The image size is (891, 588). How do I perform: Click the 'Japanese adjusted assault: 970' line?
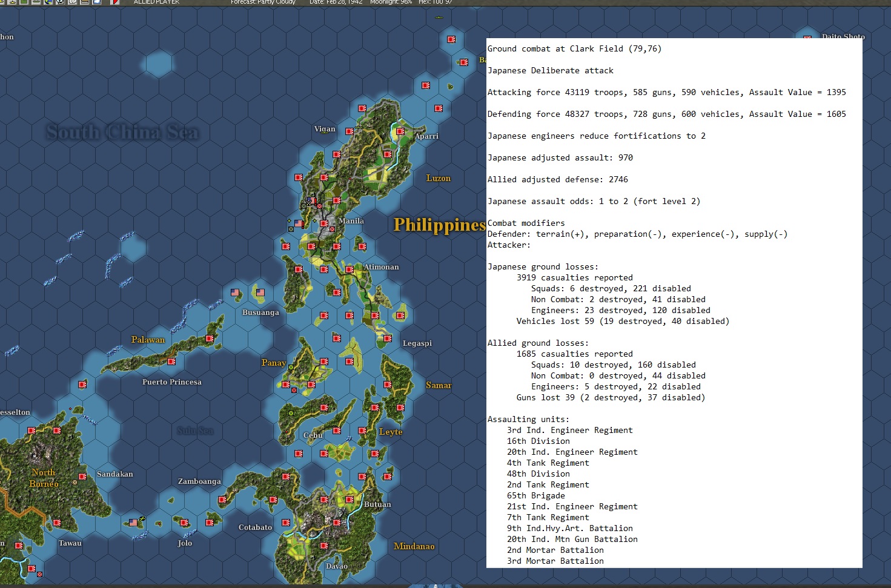click(560, 158)
